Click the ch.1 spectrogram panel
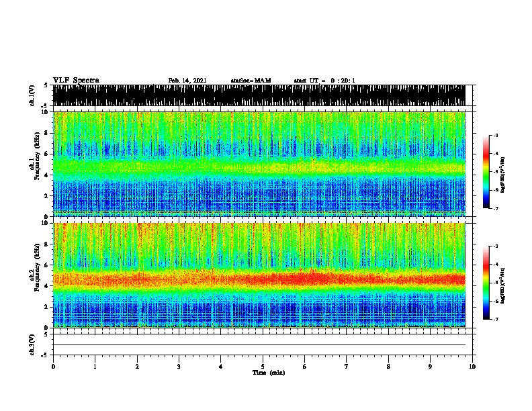Screen dimensions: 532x411 [259, 164]
